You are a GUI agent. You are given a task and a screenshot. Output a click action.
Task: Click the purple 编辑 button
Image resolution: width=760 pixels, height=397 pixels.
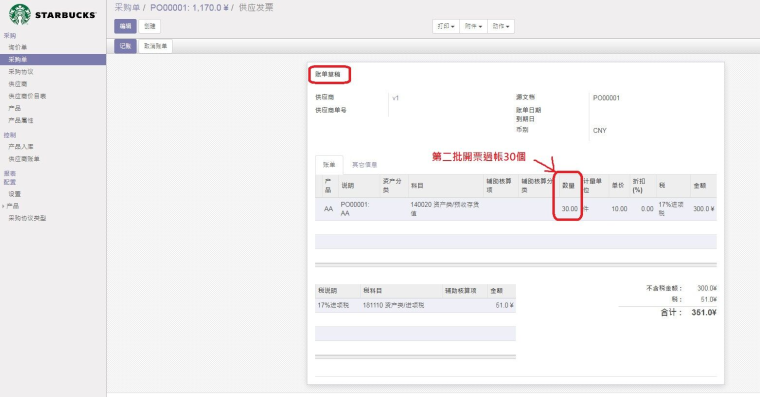[125, 26]
